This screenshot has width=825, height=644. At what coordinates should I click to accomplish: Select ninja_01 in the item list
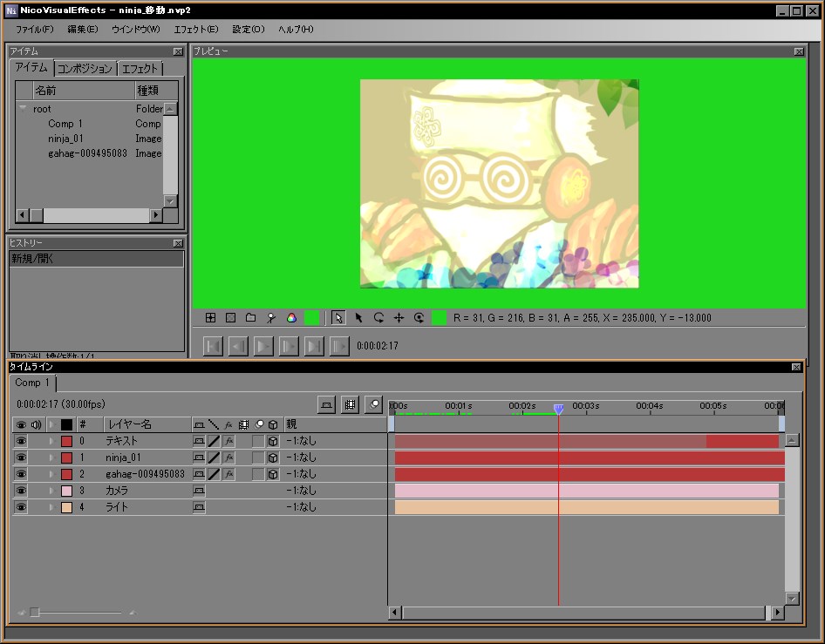pos(65,139)
